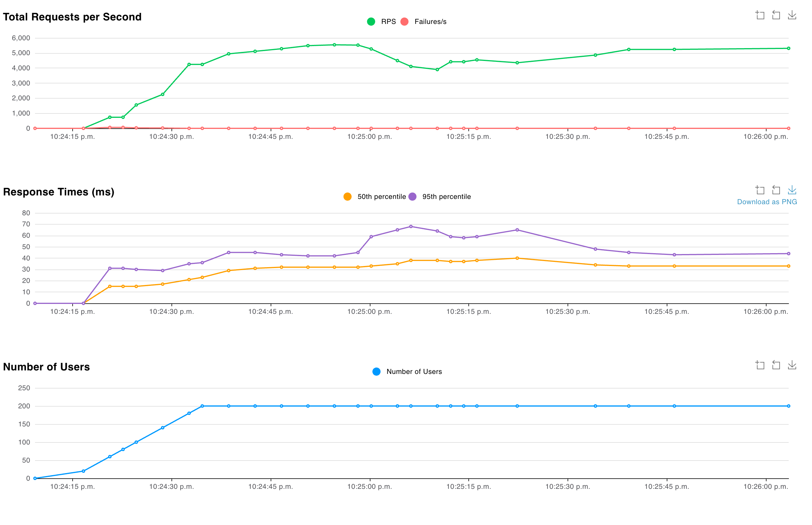Click the 'RPS' legend label

coord(388,22)
